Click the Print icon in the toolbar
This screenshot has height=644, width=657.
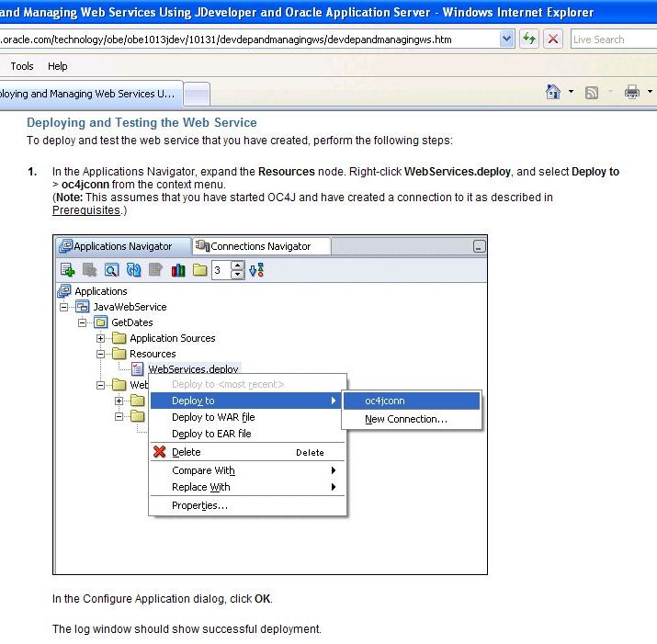click(x=632, y=92)
